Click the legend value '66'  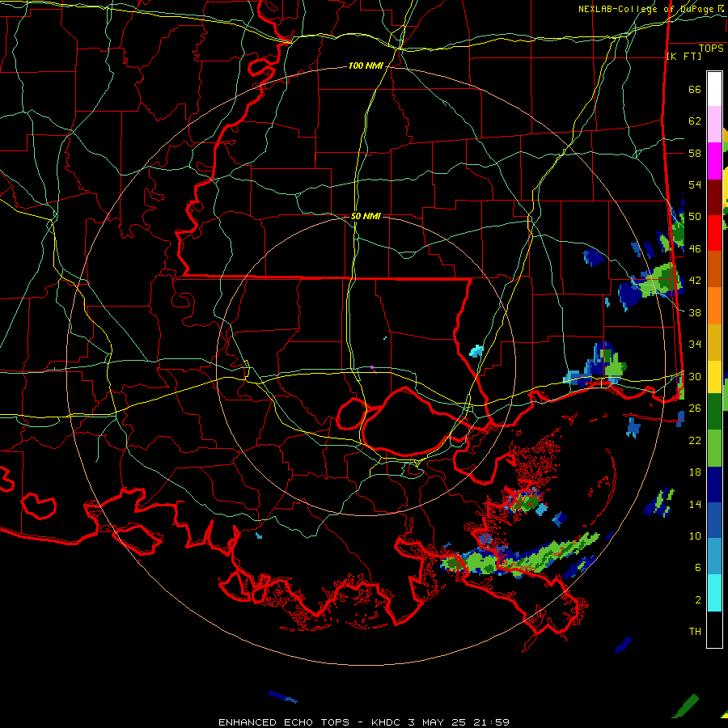(695, 89)
